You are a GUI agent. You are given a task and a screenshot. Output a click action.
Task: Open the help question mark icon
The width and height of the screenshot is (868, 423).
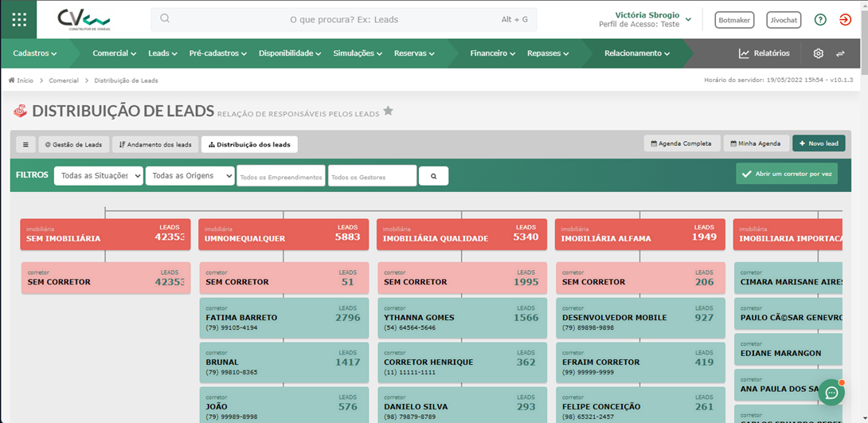820,20
